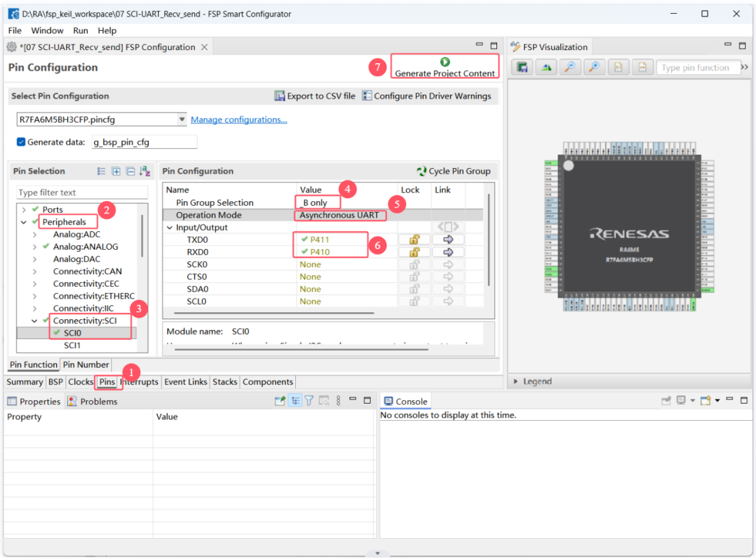Click the Pin Configuration table vertical scrollbar
Image resolution: width=756 pixels, height=558 pixels.
click(x=489, y=240)
